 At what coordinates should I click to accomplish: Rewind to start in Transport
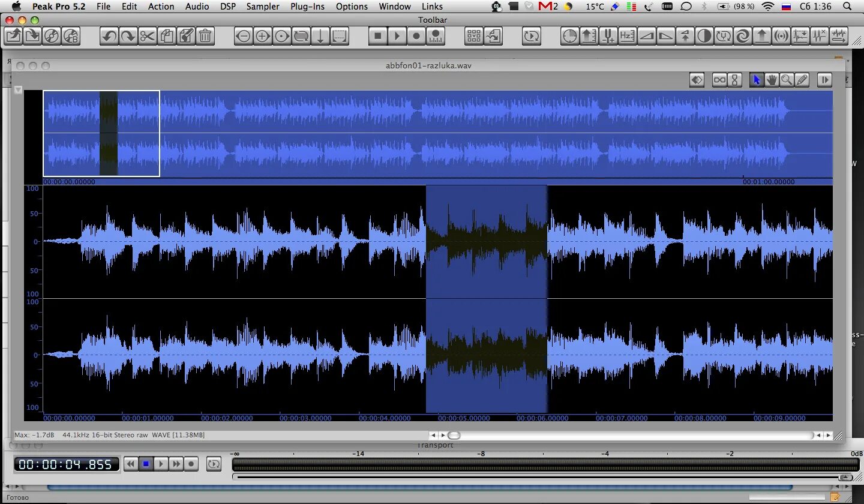click(131, 464)
